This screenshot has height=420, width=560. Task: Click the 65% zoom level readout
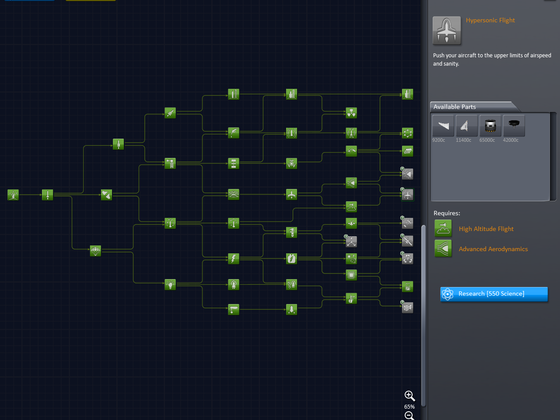click(x=409, y=407)
